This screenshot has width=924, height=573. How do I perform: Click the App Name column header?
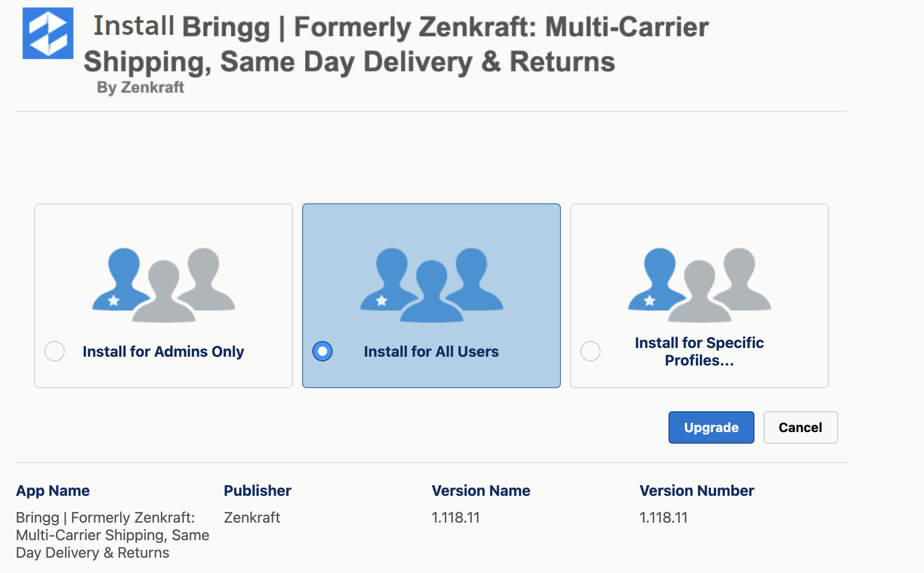pyautogui.click(x=53, y=491)
